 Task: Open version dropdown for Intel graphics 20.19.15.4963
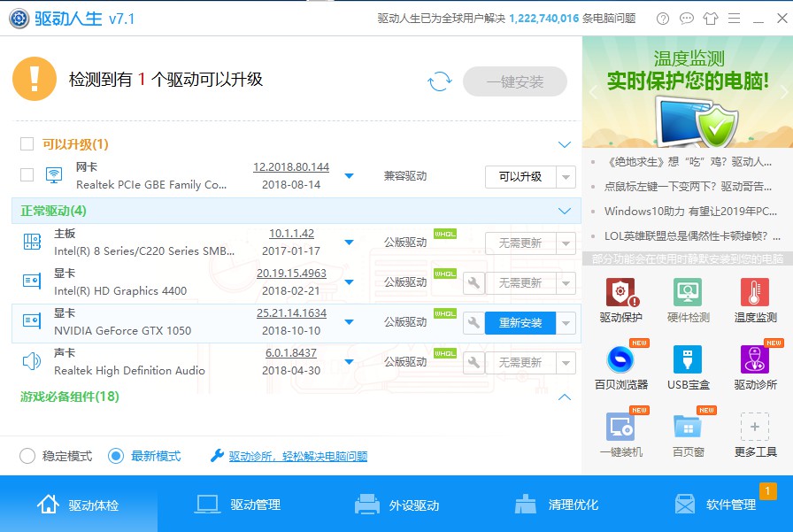(349, 282)
